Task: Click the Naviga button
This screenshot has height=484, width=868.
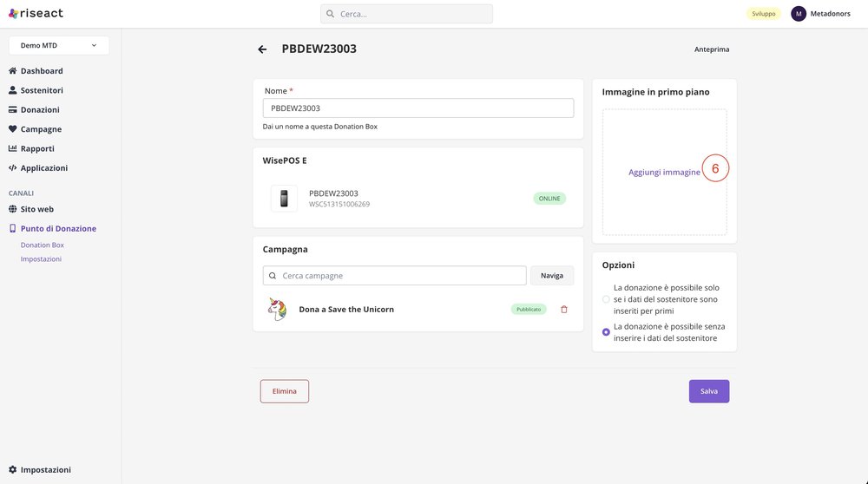Action: click(x=552, y=276)
